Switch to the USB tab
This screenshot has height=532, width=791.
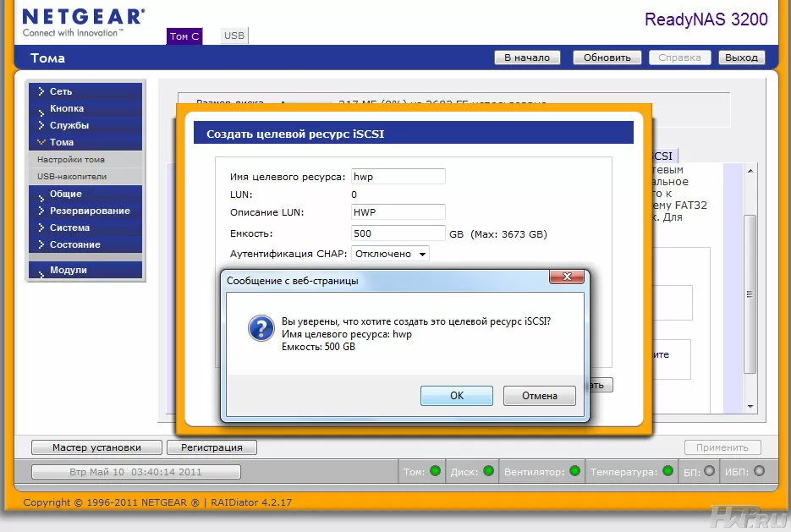pos(233,36)
